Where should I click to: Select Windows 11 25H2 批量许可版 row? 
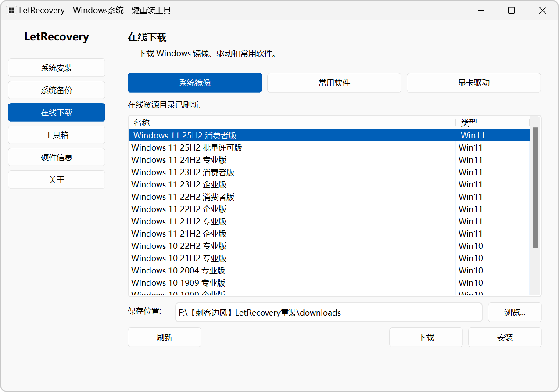[x=329, y=147]
